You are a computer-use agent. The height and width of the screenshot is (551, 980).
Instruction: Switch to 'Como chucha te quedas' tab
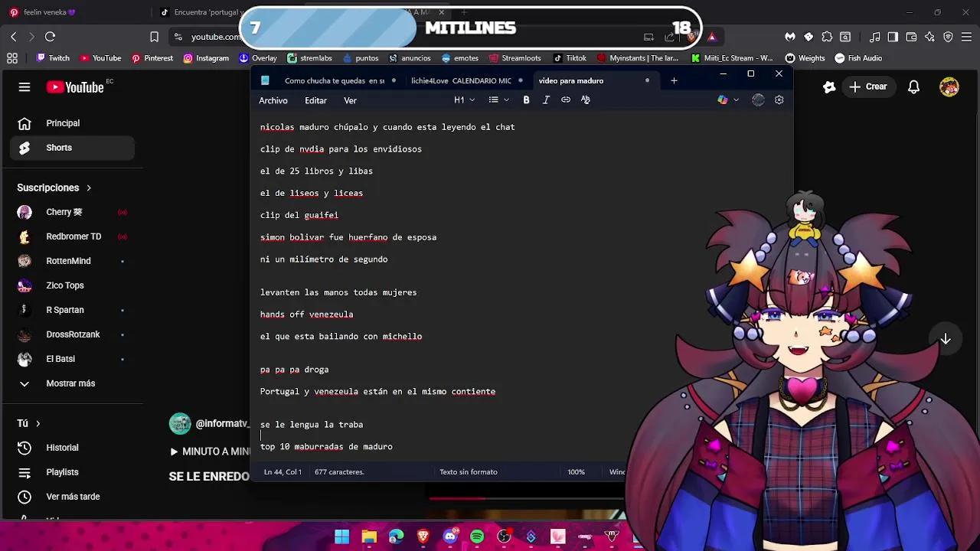click(335, 80)
